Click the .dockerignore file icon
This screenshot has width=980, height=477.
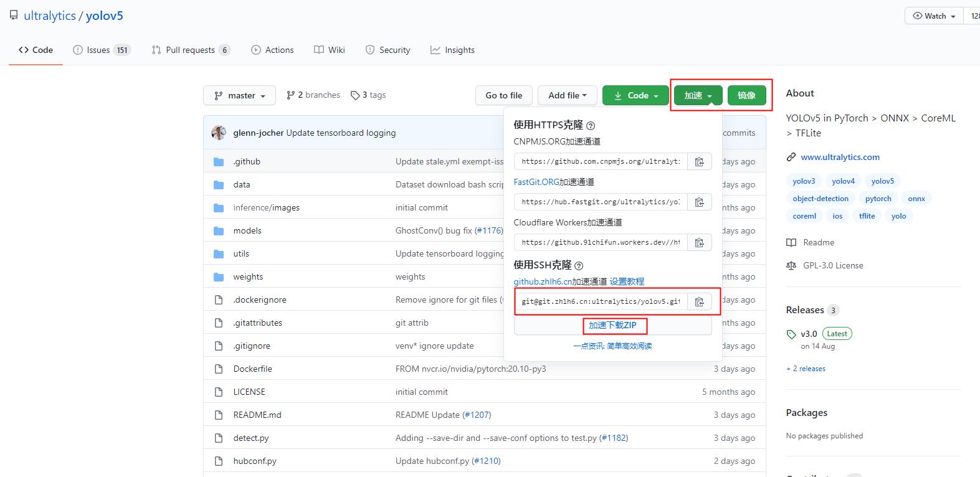point(219,300)
